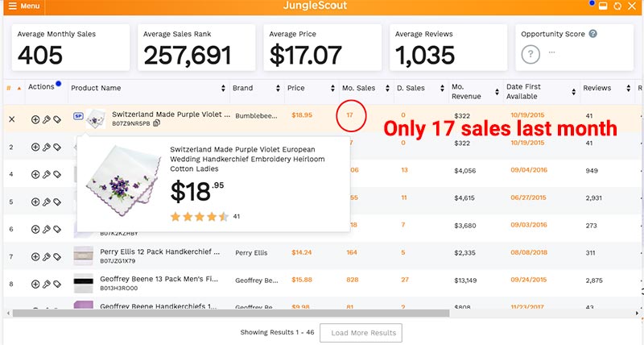Copy ASIN B07Z9NR5PB with copy icon
644x345 pixels.
[x=156, y=123]
